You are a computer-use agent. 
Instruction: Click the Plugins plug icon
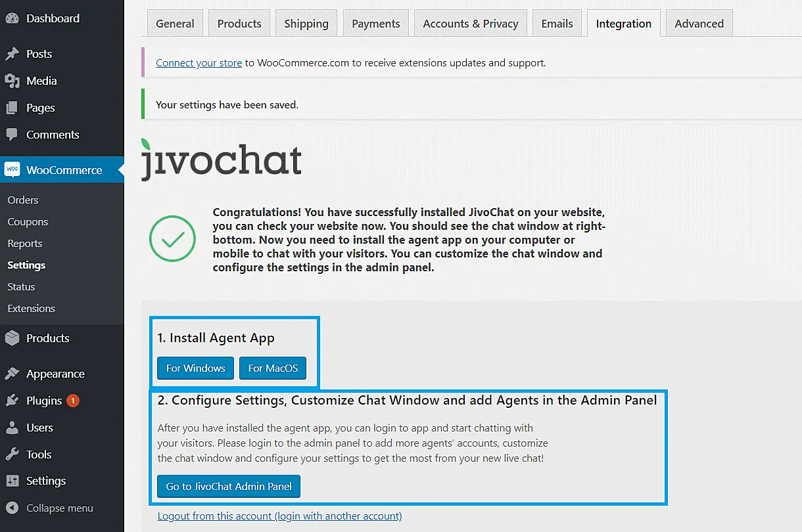(12, 401)
